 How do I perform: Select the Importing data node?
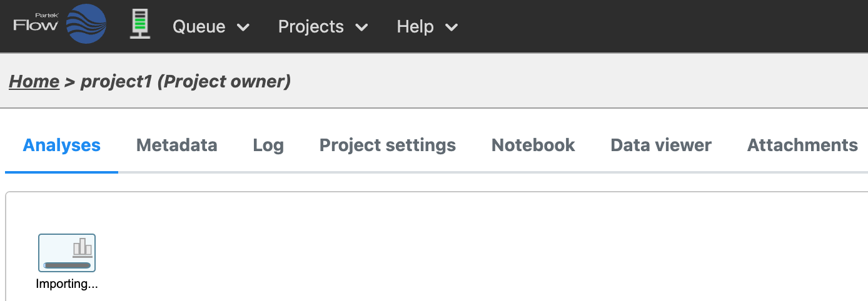tap(67, 253)
